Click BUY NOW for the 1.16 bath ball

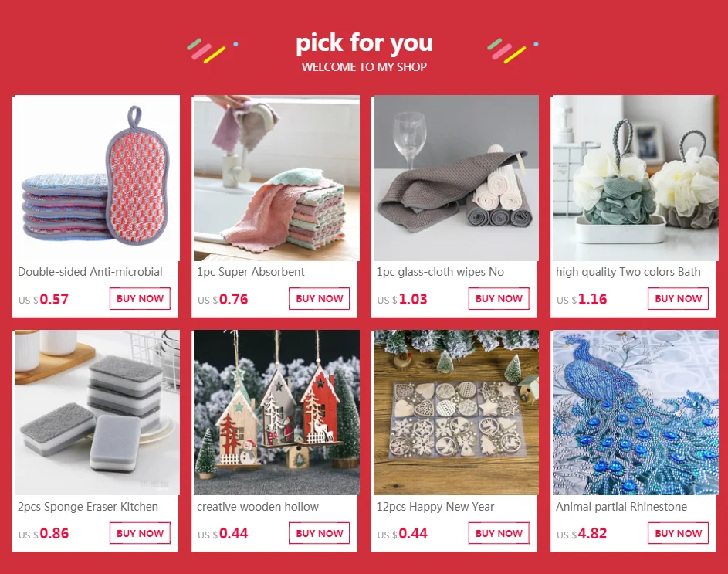point(679,299)
